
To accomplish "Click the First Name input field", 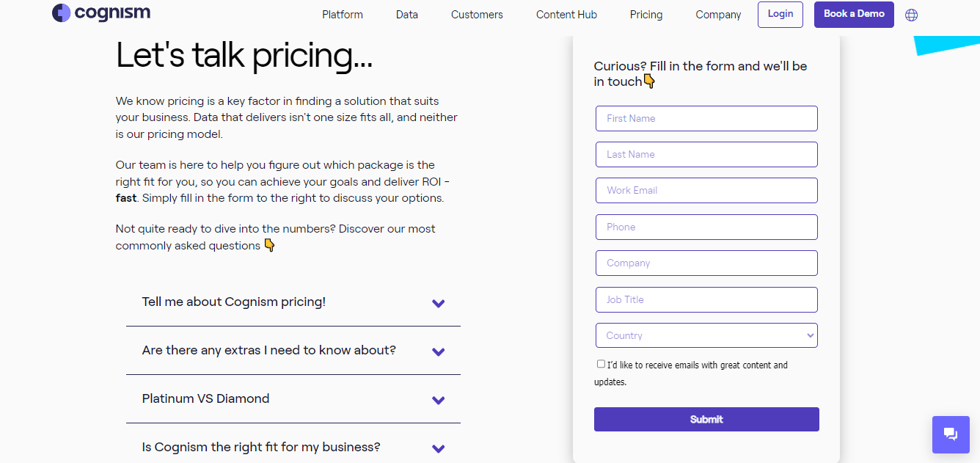I will coord(706,118).
